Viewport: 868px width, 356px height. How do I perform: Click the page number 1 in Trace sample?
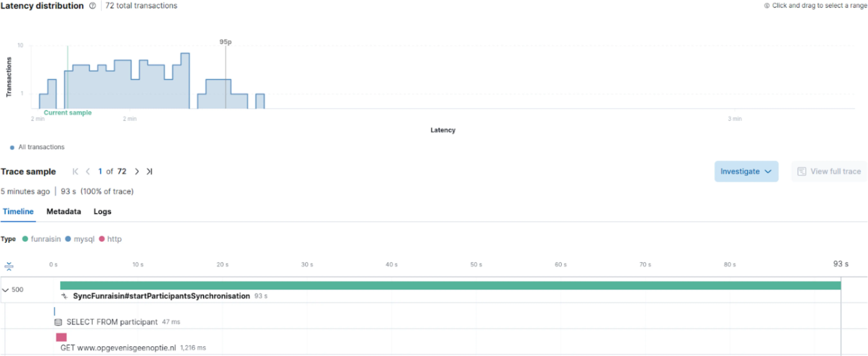[100, 172]
